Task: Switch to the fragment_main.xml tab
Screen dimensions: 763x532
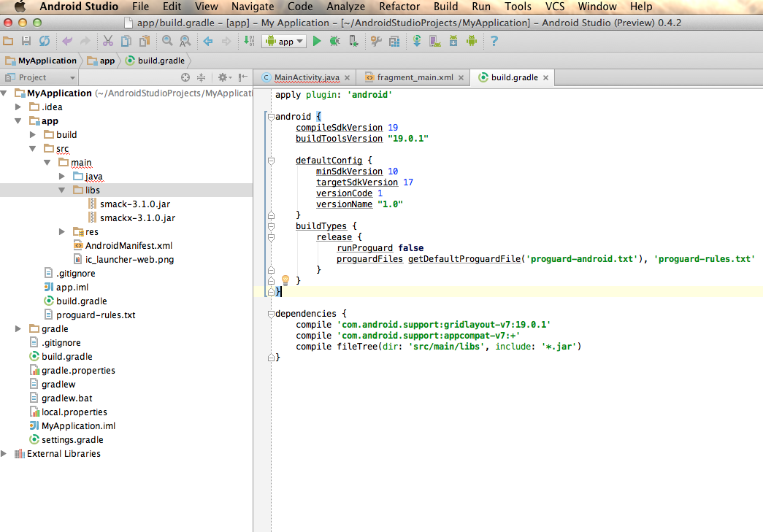Action: [x=415, y=77]
